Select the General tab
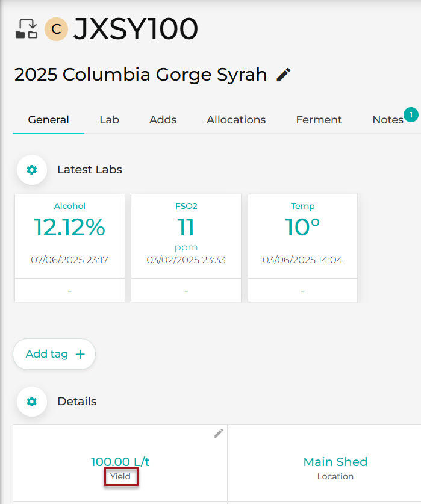 coord(48,120)
